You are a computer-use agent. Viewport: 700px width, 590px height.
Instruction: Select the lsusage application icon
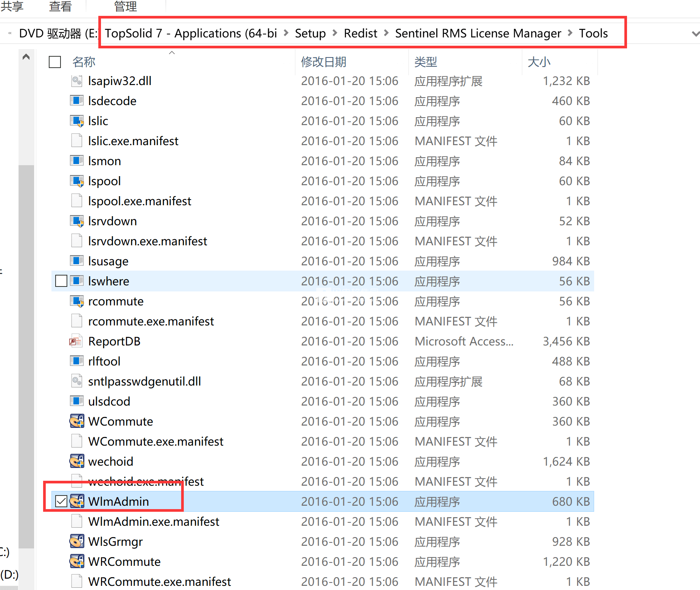click(x=77, y=261)
